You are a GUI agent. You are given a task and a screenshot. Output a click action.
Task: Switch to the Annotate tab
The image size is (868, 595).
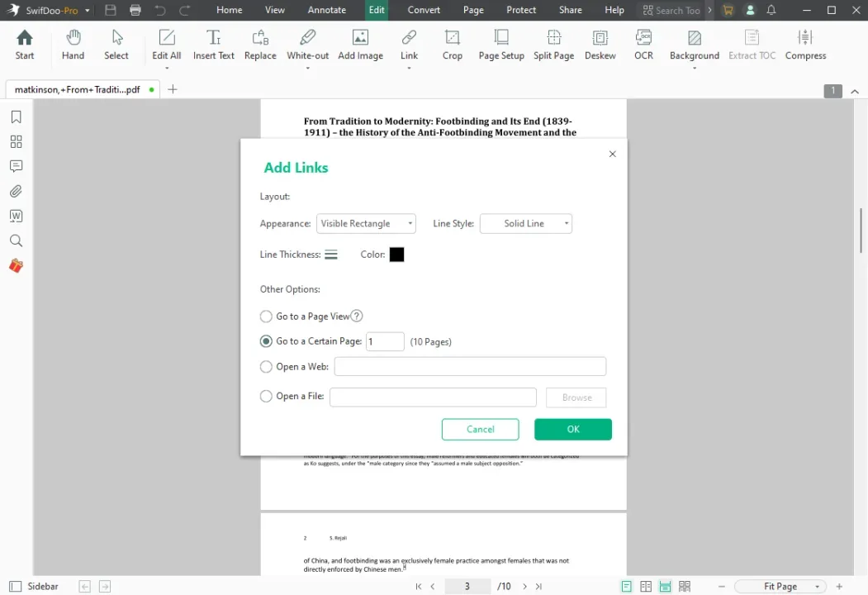327,10
